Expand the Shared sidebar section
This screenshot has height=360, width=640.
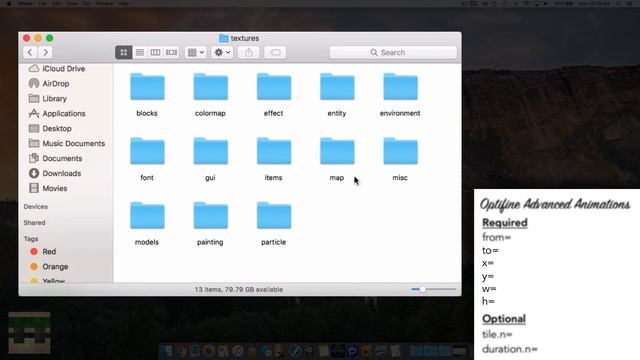(x=34, y=223)
